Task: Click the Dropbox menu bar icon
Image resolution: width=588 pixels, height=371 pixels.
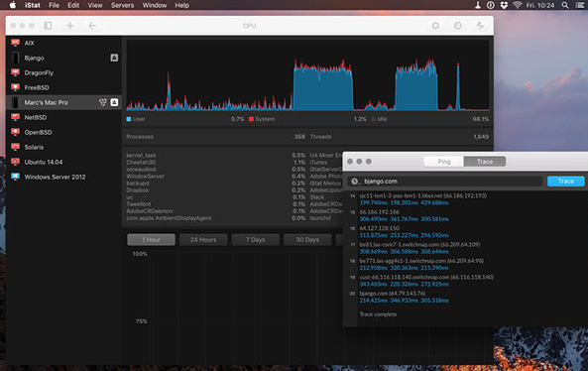Action: (x=504, y=5)
